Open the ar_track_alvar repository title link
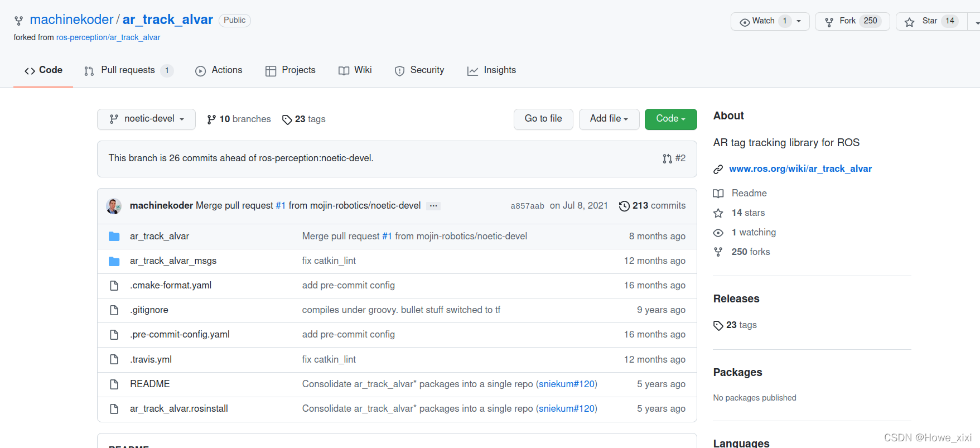 click(x=168, y=20)
